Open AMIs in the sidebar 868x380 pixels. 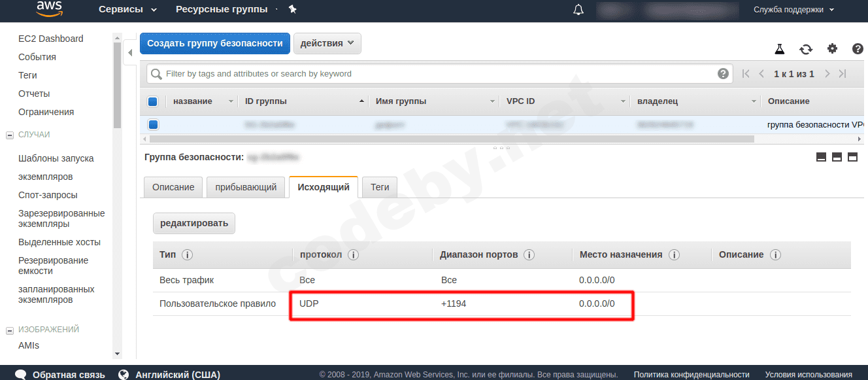click(29, 345)
